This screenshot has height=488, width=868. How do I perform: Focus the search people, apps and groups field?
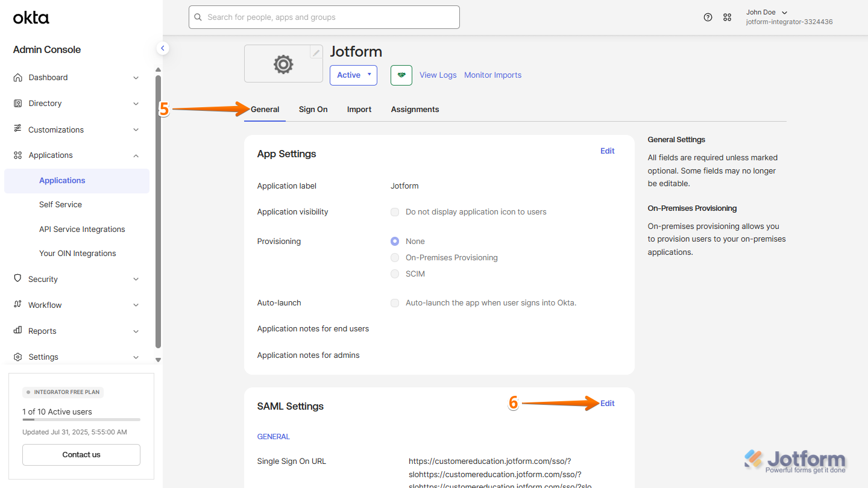[324, 17]
